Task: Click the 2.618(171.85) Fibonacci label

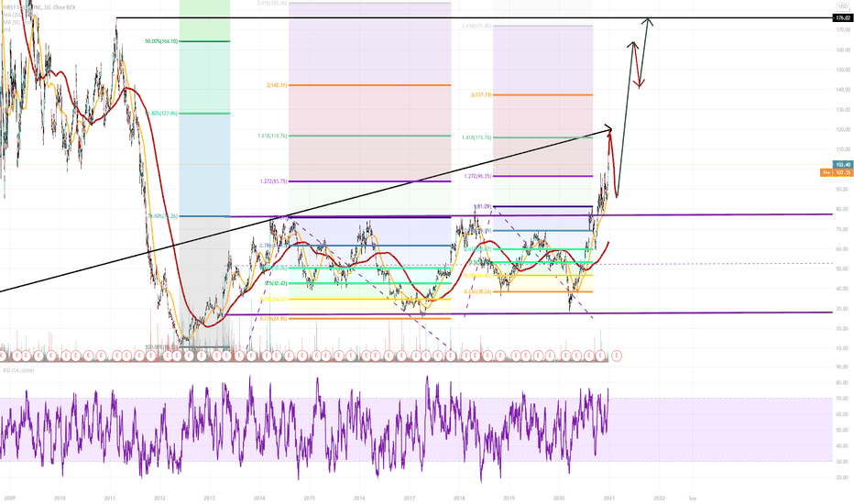Action: tap(476, 27)
